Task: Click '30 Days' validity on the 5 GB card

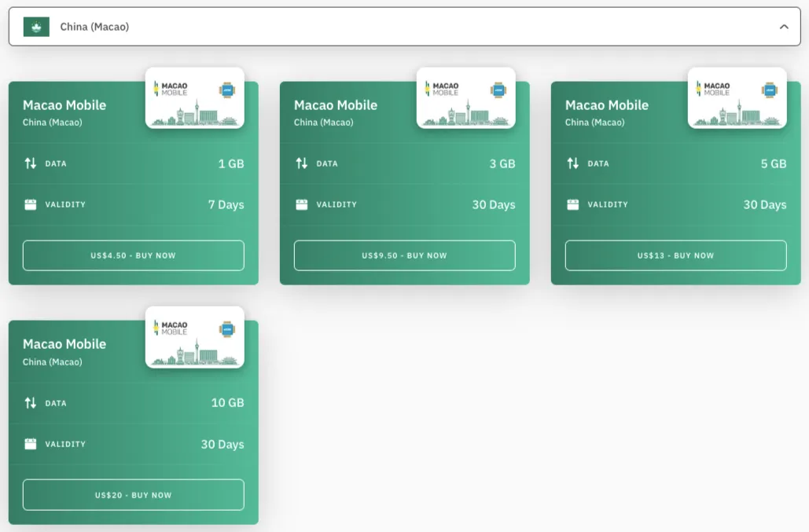Action: (765, 204)
